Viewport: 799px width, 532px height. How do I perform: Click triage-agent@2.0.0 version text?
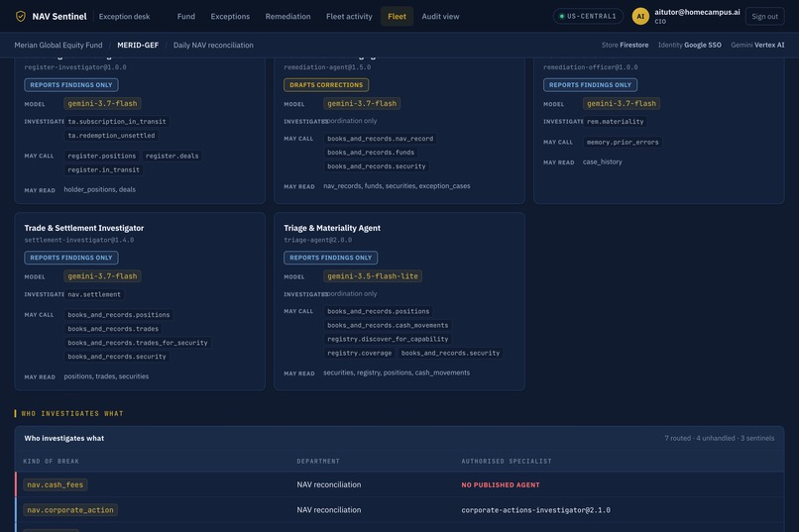click(x=317, y=240)
